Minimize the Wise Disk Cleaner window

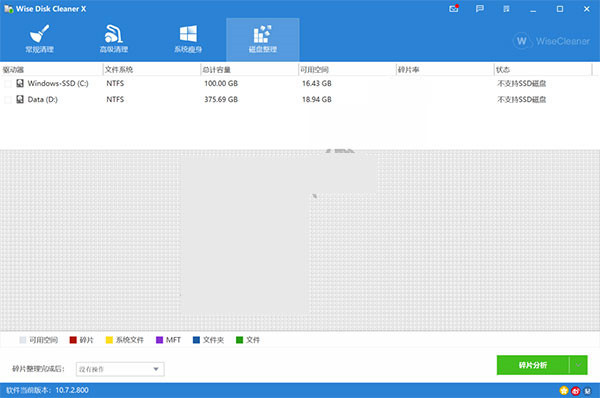tap(533, 9)
